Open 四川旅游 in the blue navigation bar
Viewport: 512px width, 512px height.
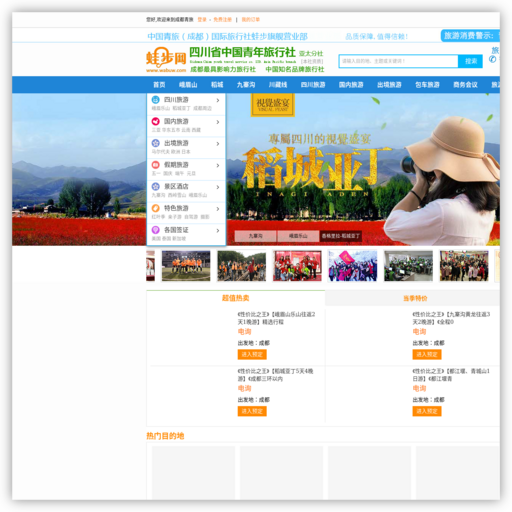313,85
